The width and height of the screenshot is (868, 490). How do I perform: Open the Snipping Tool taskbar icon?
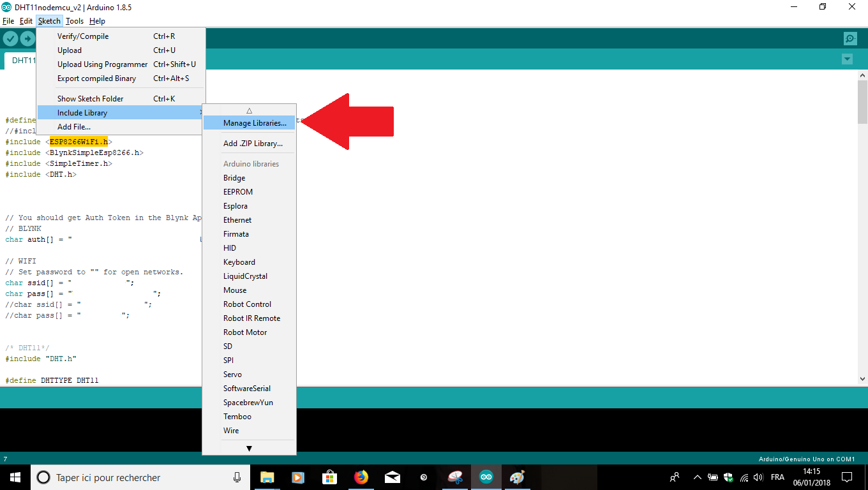pos(455,477)
